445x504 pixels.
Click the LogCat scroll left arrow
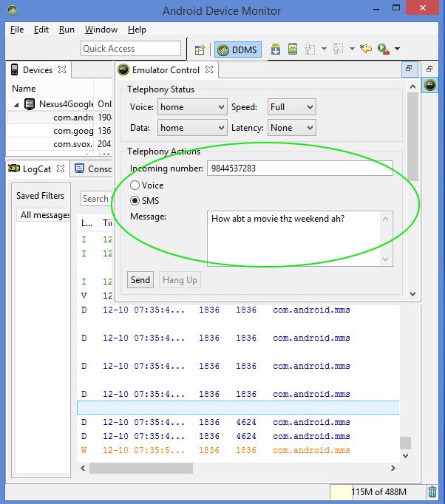coord(83,468)
